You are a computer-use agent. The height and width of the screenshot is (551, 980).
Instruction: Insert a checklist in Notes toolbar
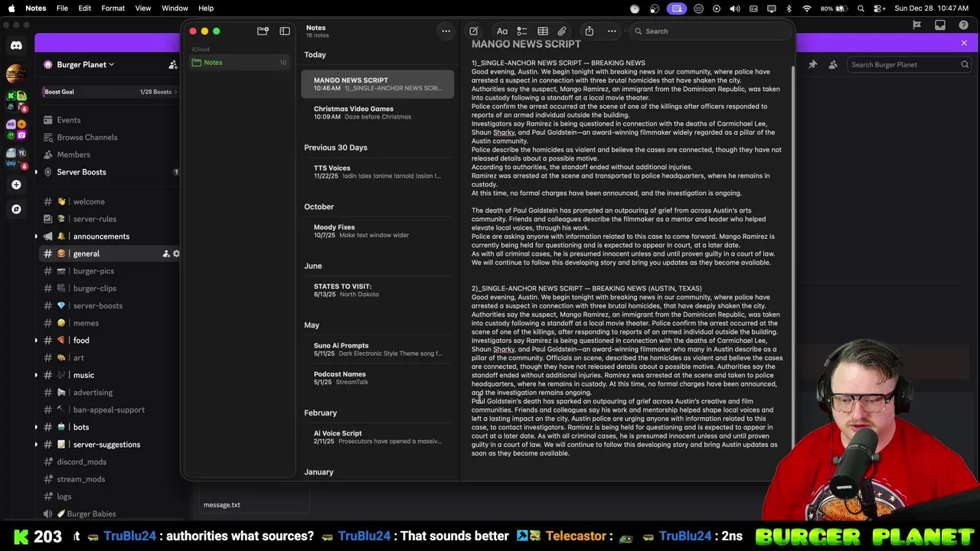522,31
